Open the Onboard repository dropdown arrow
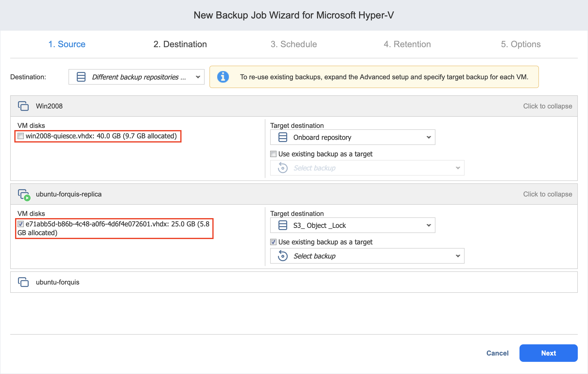The image size is (588, 374). pos(429,137)
